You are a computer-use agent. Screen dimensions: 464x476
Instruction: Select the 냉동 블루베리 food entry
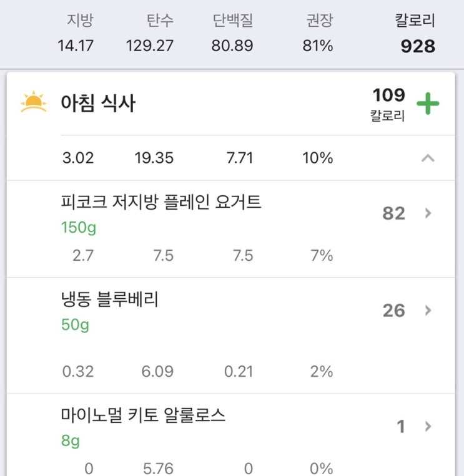[x=110, y=299]
